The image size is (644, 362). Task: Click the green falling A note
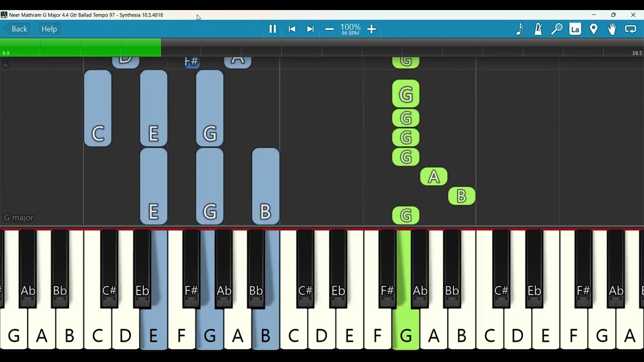[x=434, y=176]
